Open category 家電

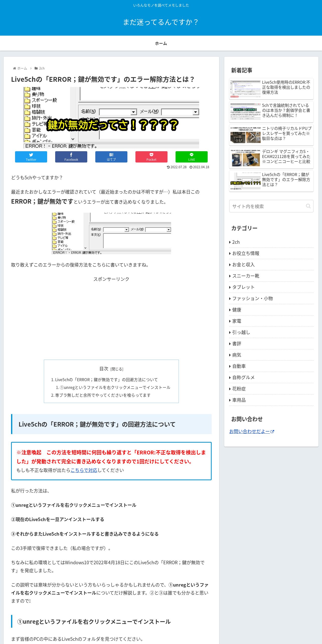click(271, 321)
